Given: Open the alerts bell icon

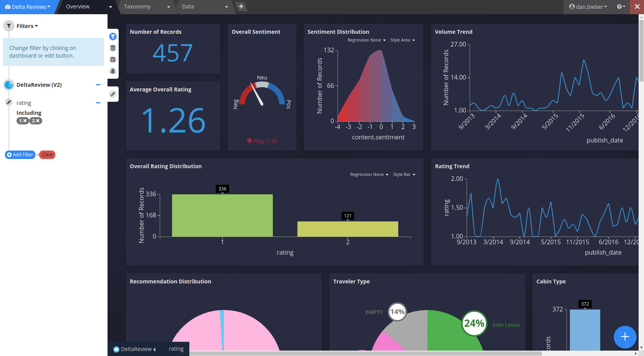Looking at the screenshot, I should tap(113, 71).
